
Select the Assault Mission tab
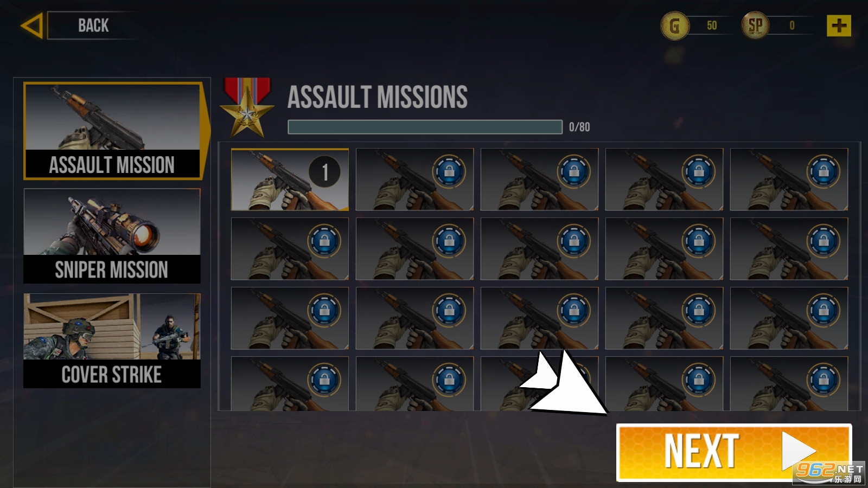(x=112, y=131)
